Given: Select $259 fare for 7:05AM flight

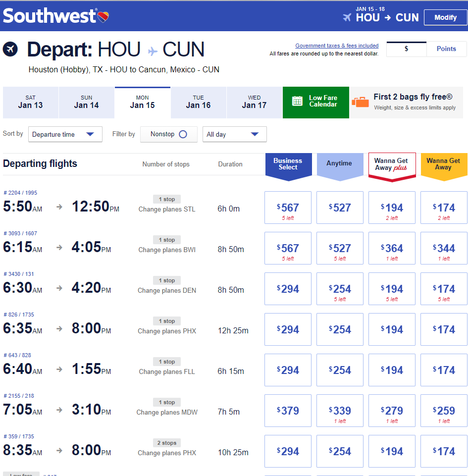Looking at the screenshot, I should (x=444, y=411).
